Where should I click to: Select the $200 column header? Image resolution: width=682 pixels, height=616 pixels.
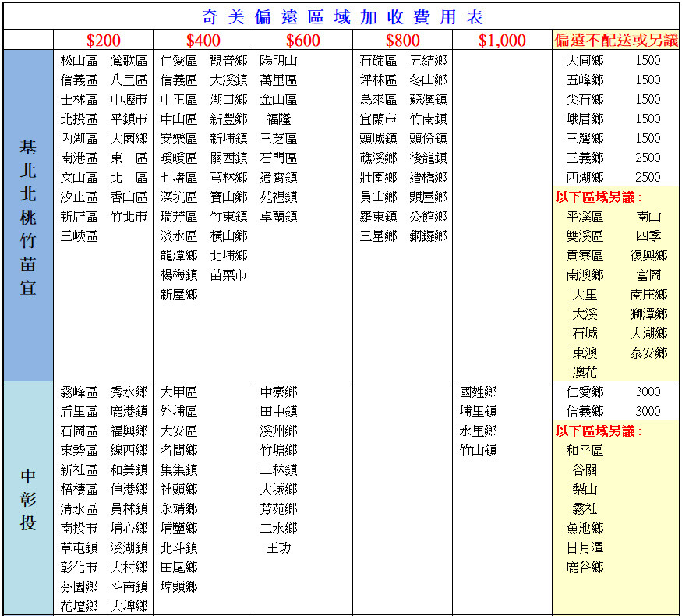103,41
